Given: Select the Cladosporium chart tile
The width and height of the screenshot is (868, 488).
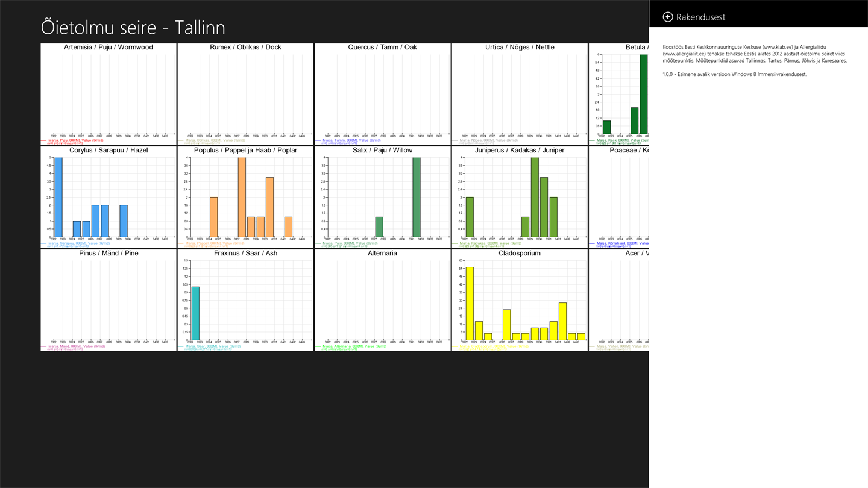Looking at the screenshot, I should tap(520, 300).
